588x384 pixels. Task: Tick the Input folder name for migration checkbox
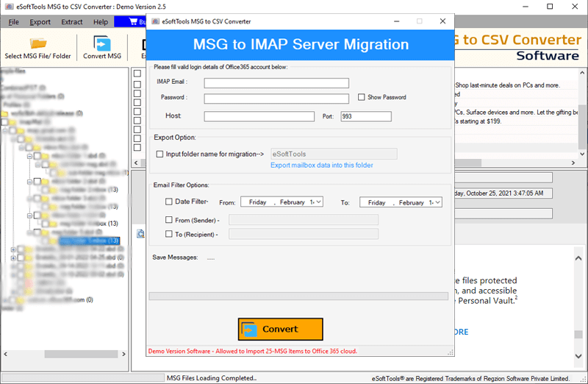tap(160, 154)
